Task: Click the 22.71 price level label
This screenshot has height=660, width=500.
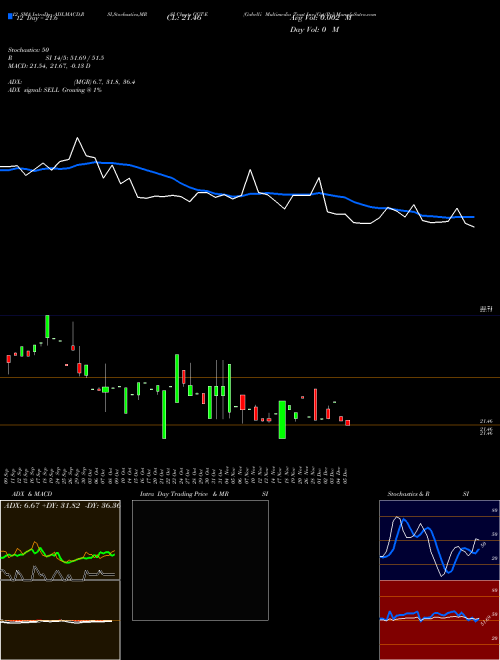Action: pyautogui.click(x=486, y=309)
